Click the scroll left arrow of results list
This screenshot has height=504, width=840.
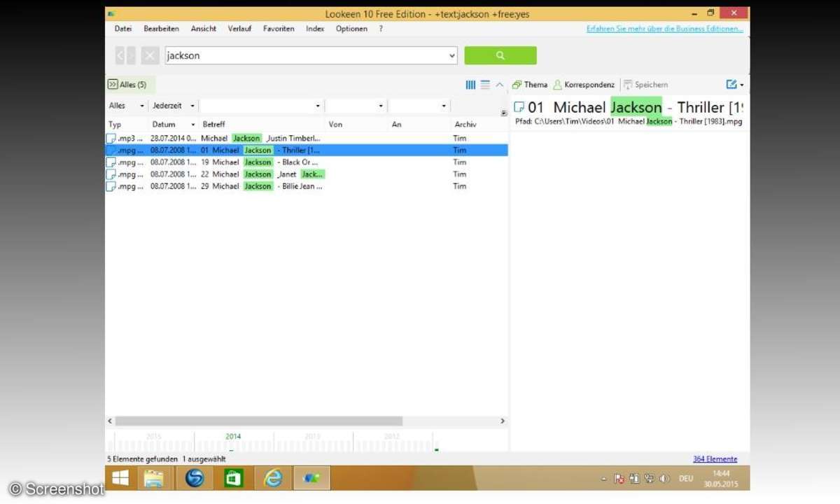(x=110, y=421)
